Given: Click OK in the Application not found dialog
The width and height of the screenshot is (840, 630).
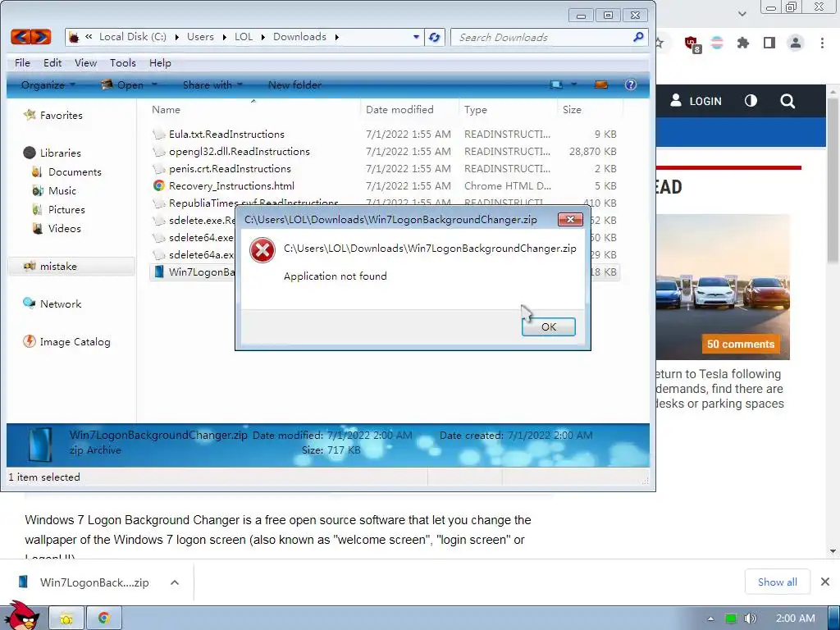Looking at the screenshot, I should click(549, 326).
